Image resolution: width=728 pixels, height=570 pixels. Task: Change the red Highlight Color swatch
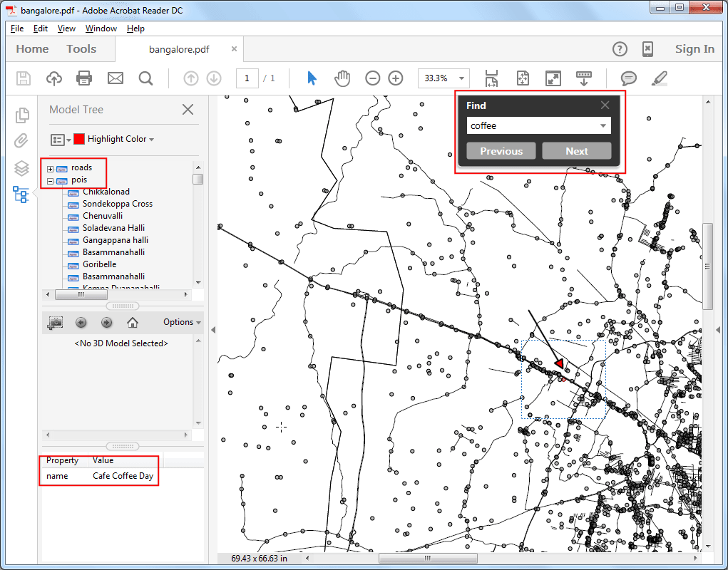click(79, 140)
